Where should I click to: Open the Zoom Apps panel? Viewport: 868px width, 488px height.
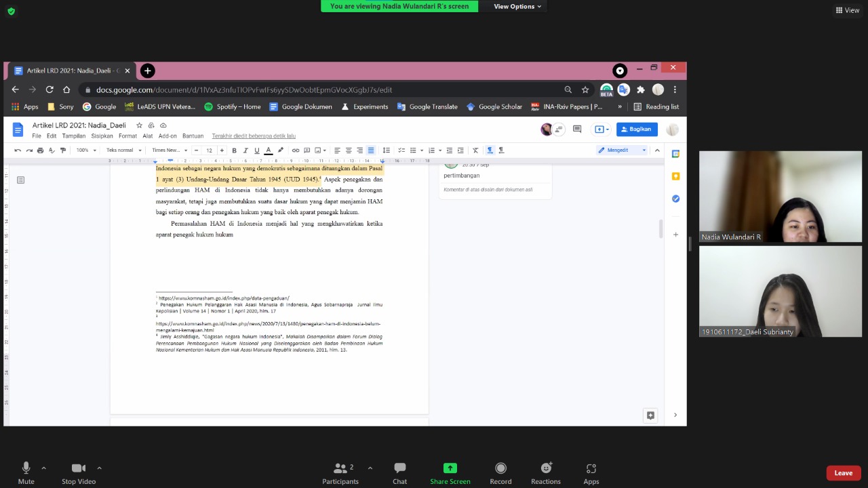click(x=591, y=472)
